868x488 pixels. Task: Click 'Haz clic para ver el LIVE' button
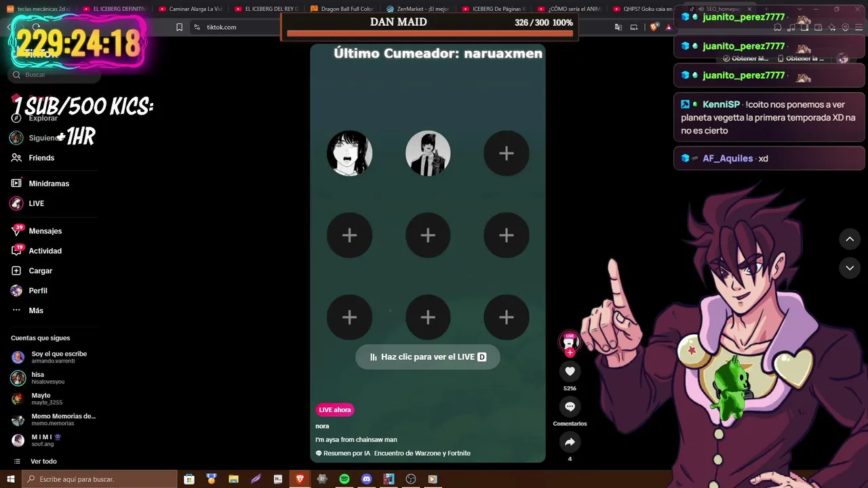point(428,357)
